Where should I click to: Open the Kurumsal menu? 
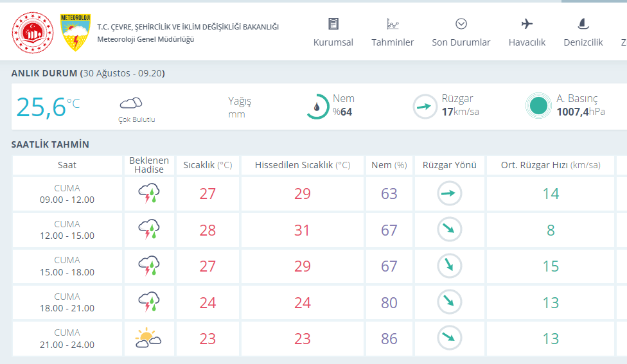pos(333,32)
